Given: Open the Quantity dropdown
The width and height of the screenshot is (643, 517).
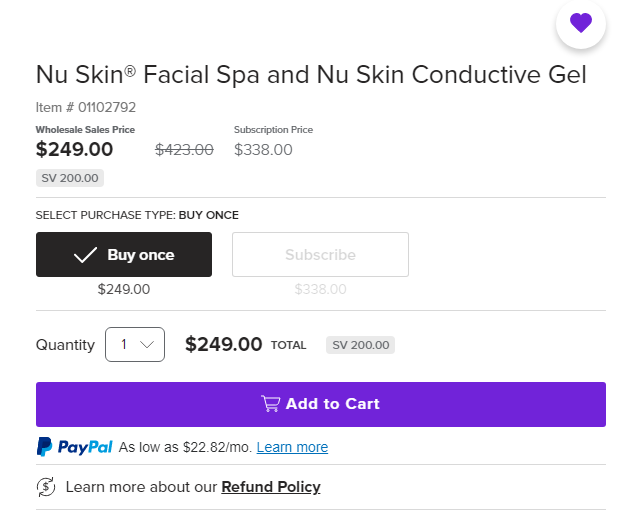Looking at the screenshot, I should [135, 344].
